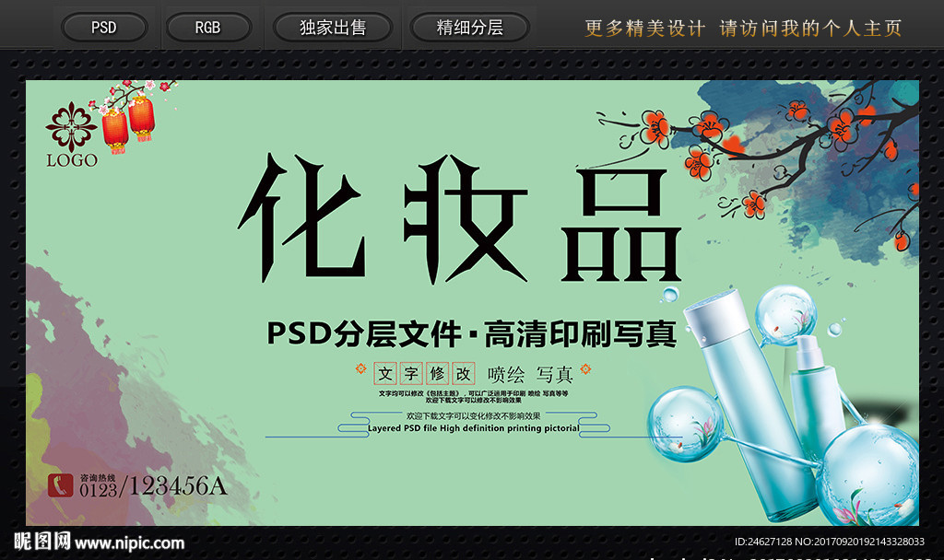The height and width of the screenshot is (560, 944).
Task: Click the 欢迎下载文字可以变化修改不影响效果 line
Action: click(x=473, y=415)
